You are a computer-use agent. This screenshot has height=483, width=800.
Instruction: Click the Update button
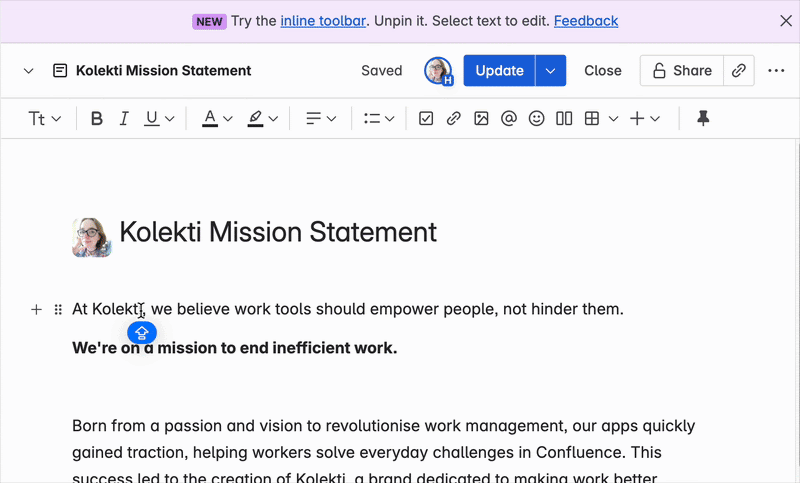tap(499, 70)
